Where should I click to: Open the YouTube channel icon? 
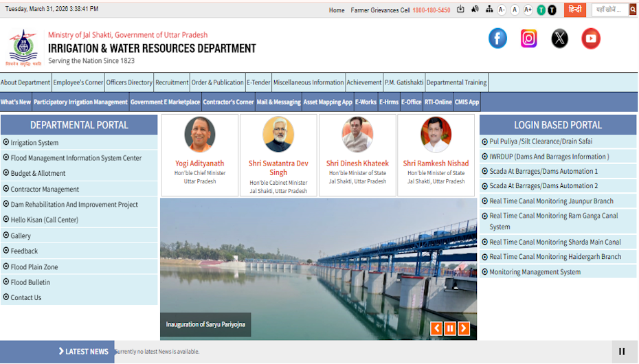click(x=590, y=38)
